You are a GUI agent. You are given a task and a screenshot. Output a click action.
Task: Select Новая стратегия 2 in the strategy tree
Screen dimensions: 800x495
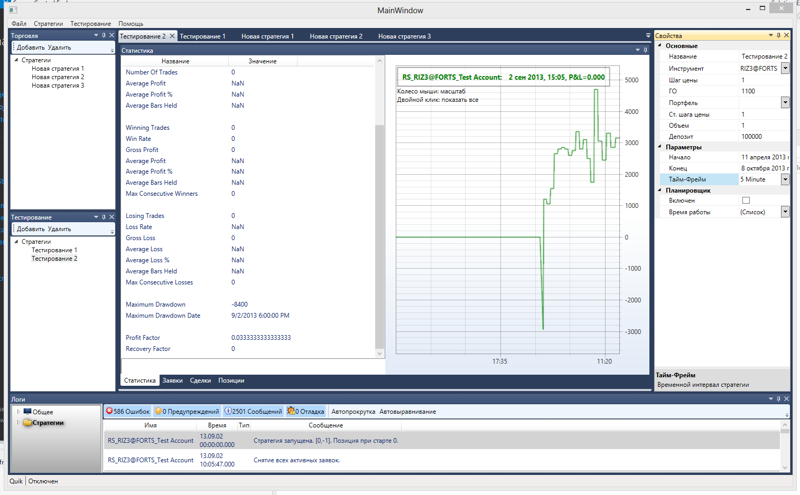pyautogui.click(x=57, y=77)
